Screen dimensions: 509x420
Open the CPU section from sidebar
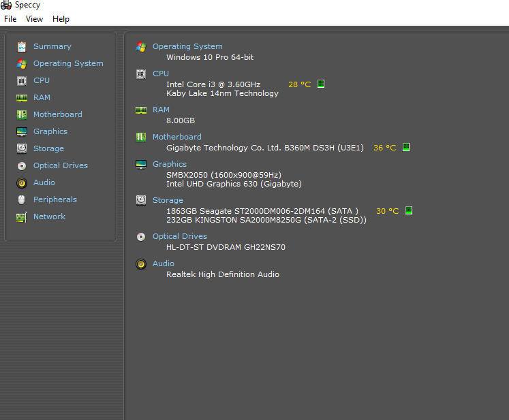coord(42,80)
